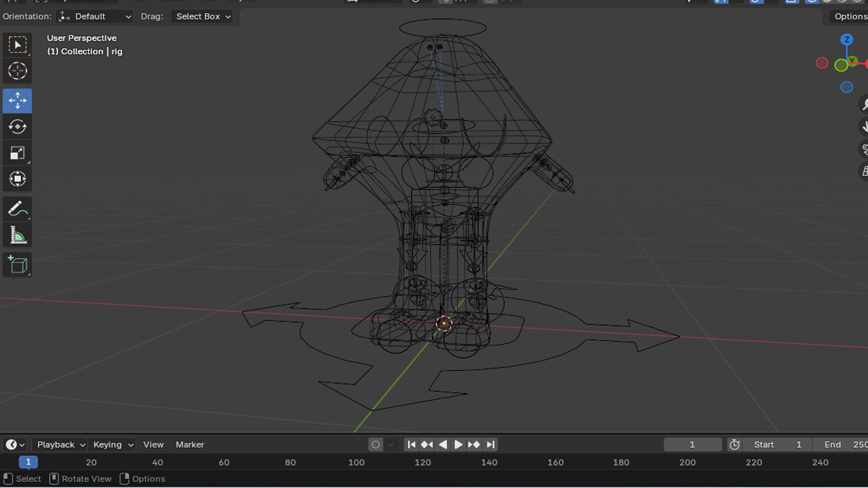Image resolution: width=868 pixels, height=488 pixels.
Task: Select the Scale tool
Action: pos(17,153)
